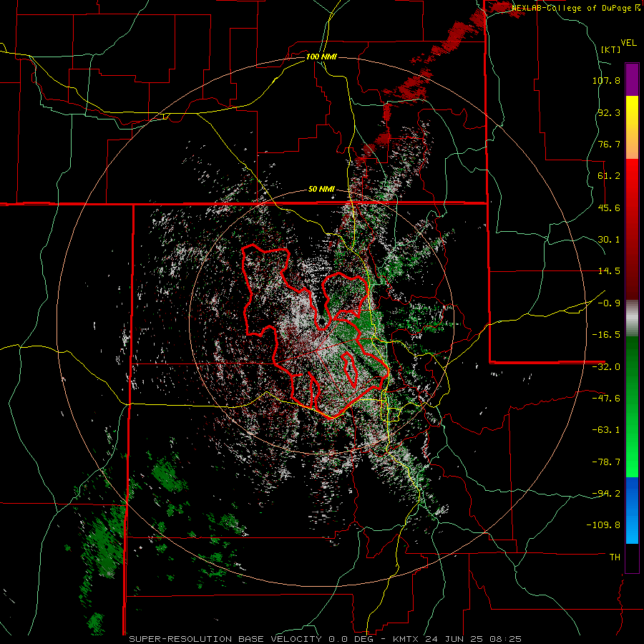This screenshot has height=644, width=644.
Task: Click the -47.6 velocity legend value
Action: click(x=606, y=399)
